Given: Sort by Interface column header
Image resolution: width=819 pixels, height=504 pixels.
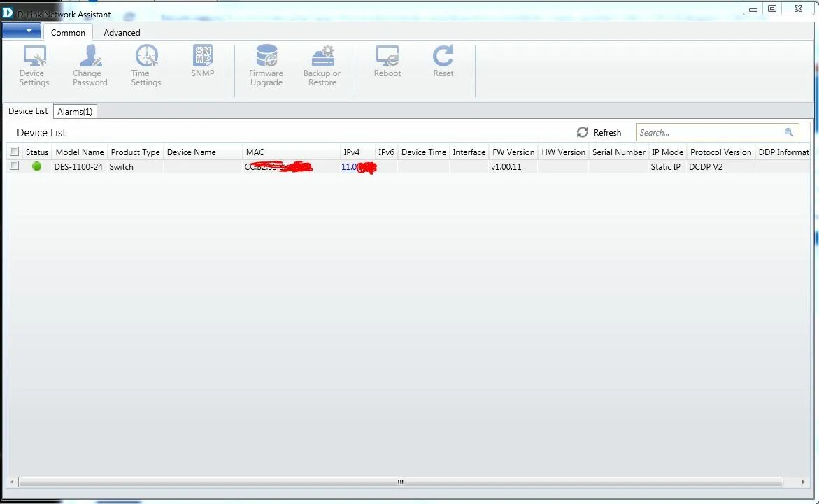Looking at the screenshot, I should 469,152.
